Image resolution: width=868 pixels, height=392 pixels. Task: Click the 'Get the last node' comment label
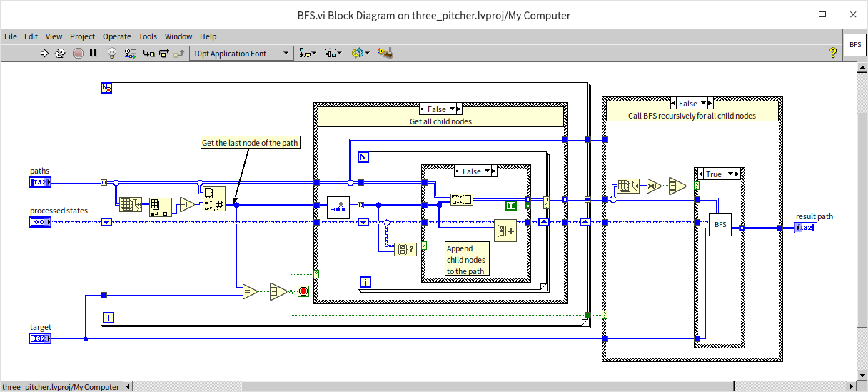click(250, 143)
